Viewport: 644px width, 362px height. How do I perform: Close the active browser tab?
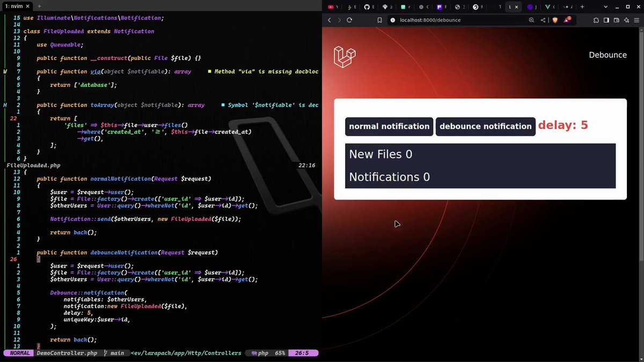click(517, 7)
